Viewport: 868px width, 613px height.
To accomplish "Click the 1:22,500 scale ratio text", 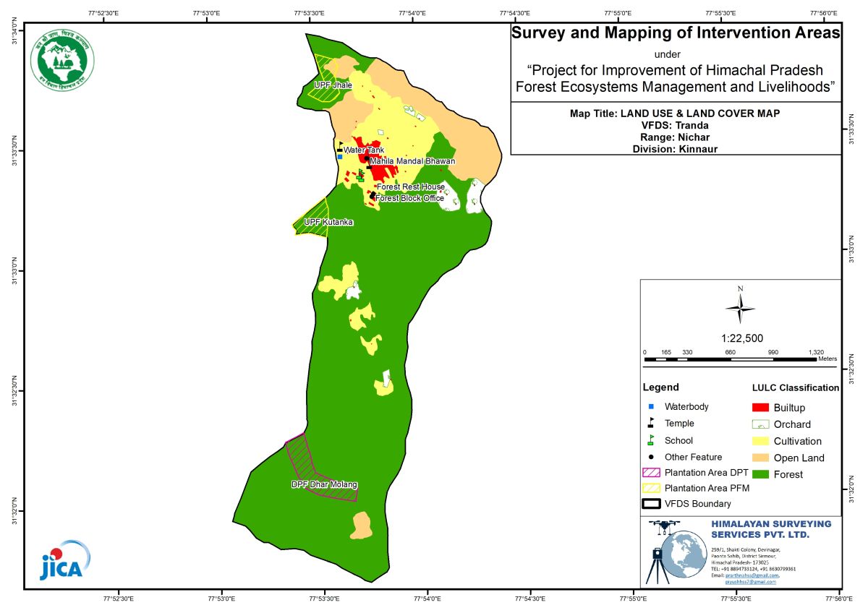I will click(x=741, y=338).
